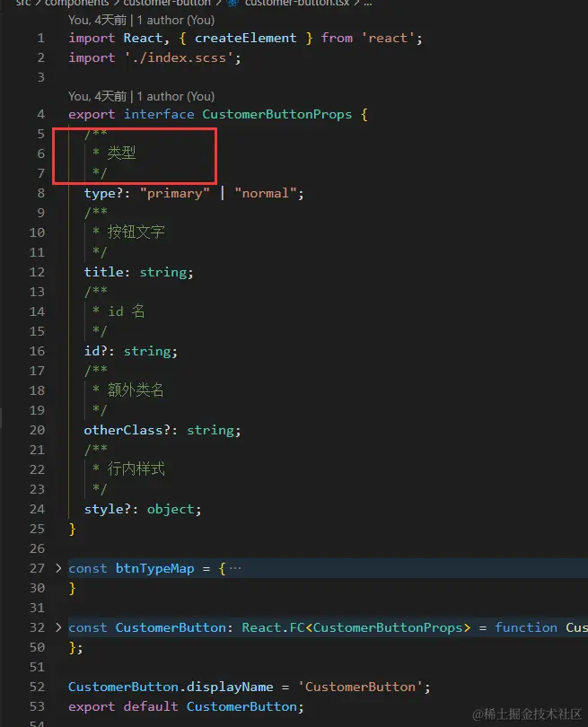Click the 按钮文字 comment text

(136, 232)
